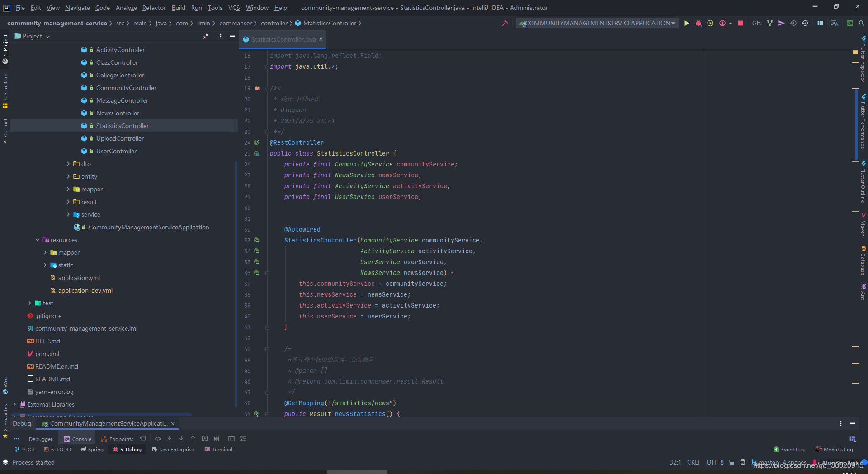
Task: Open the Terminal tool window
Action: tap(218, 450)
